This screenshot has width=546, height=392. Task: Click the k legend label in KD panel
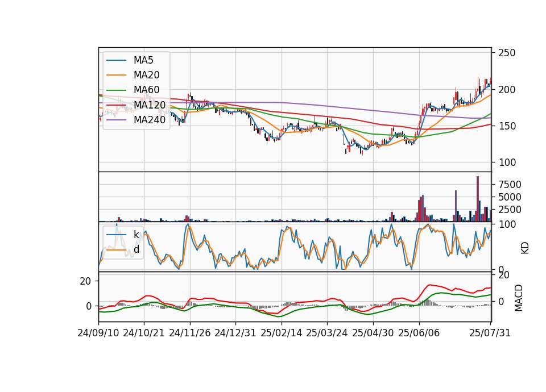[136, 235]
